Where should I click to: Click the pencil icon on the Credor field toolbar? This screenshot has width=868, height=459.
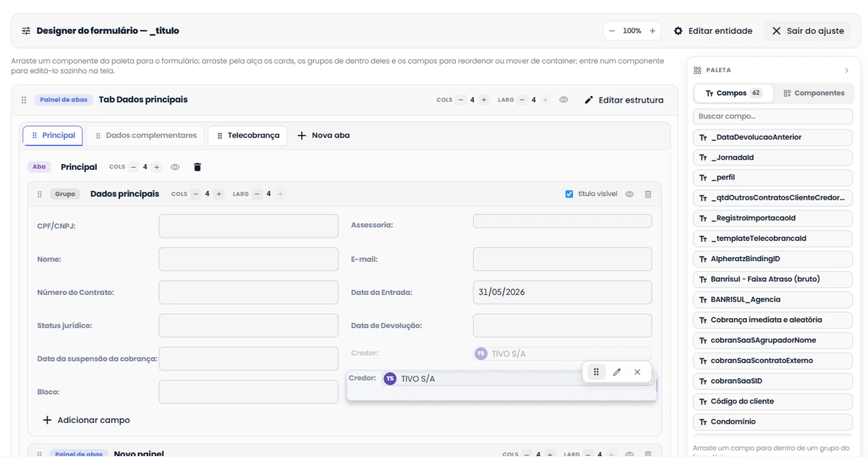pyautogui.click(x=617, y=372)
